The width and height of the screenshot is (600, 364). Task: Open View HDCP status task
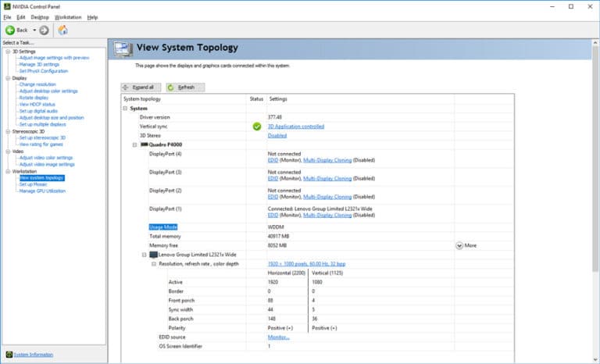coord(37,104)
